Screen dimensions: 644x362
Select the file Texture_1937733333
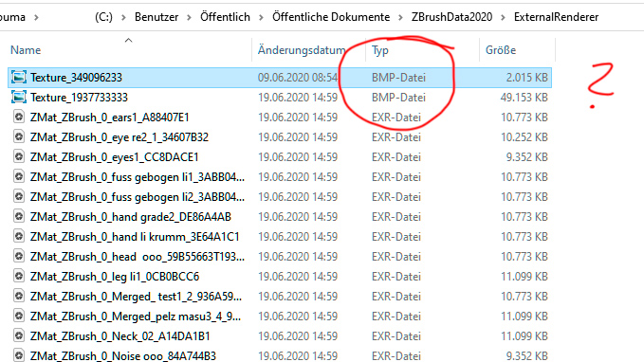coord(79,98)
